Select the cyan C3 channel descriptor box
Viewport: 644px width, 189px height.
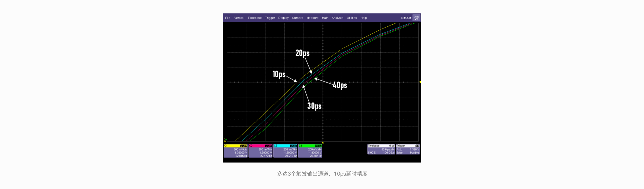point(285,151)
